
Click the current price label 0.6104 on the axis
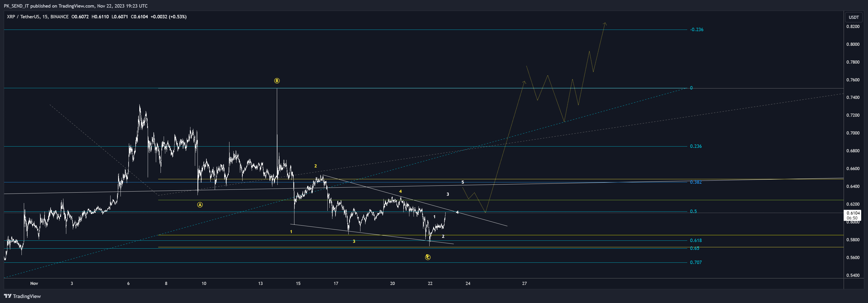coord(853,213)
